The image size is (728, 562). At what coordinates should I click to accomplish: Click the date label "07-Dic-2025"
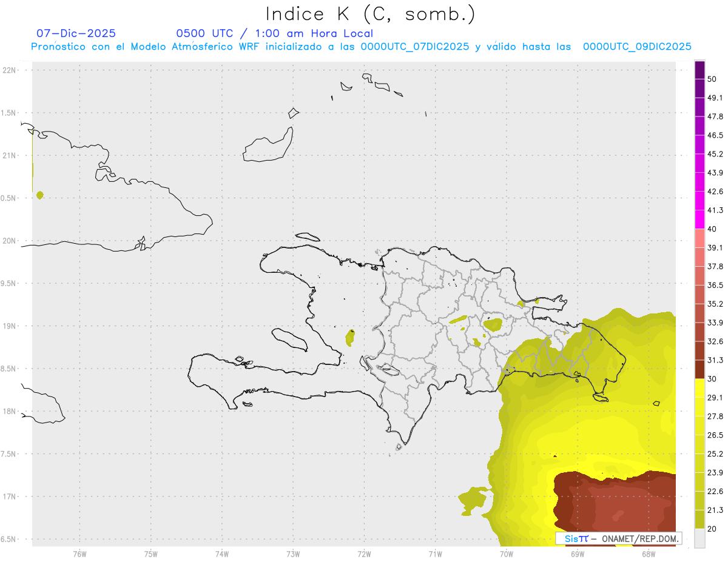pos(76,33)
